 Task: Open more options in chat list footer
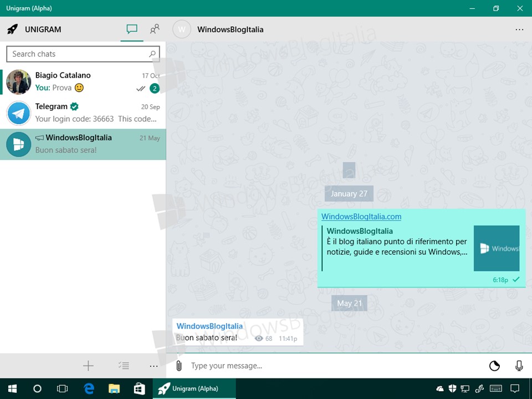154,366
